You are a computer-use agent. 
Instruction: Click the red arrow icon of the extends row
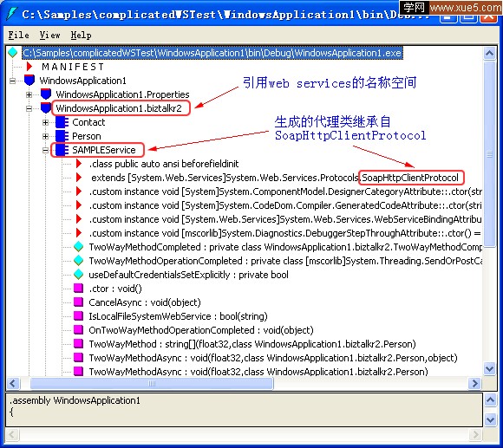[79, 178]
